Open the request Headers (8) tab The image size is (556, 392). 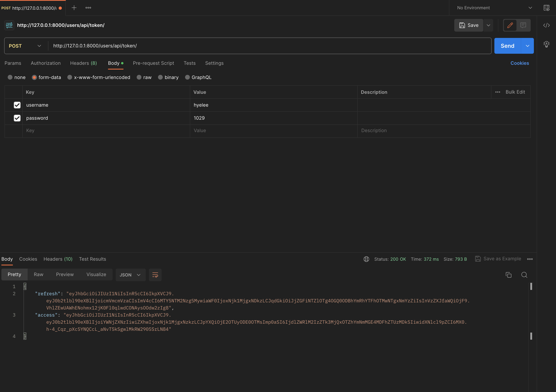[83, 63]
